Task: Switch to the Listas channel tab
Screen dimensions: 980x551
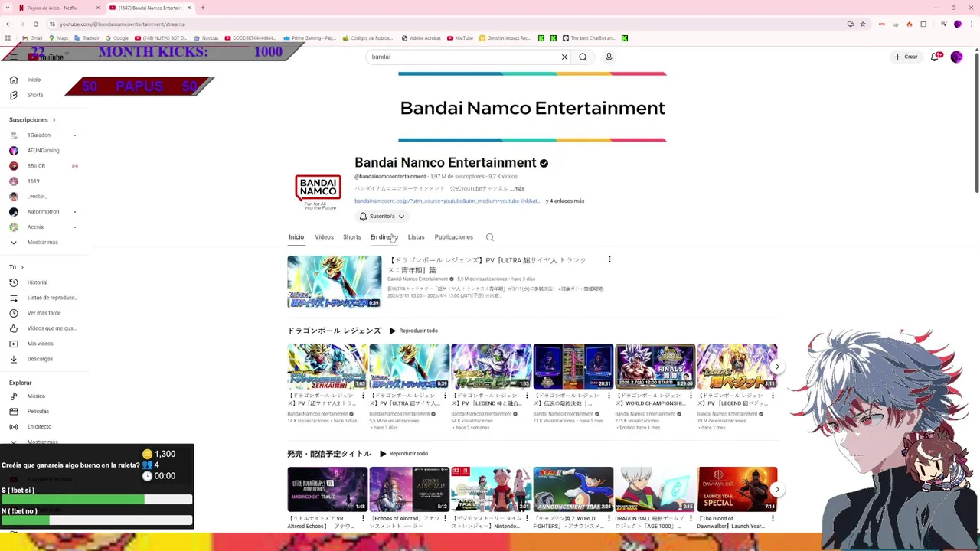Action: pos(416,237)
